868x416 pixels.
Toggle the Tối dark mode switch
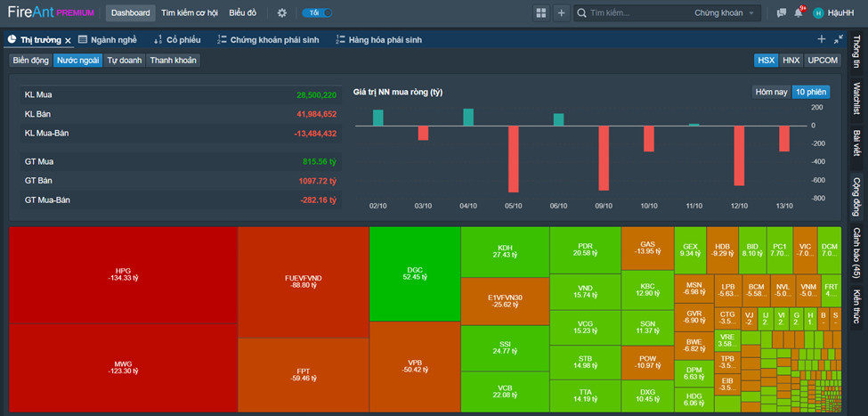(317, 12)
